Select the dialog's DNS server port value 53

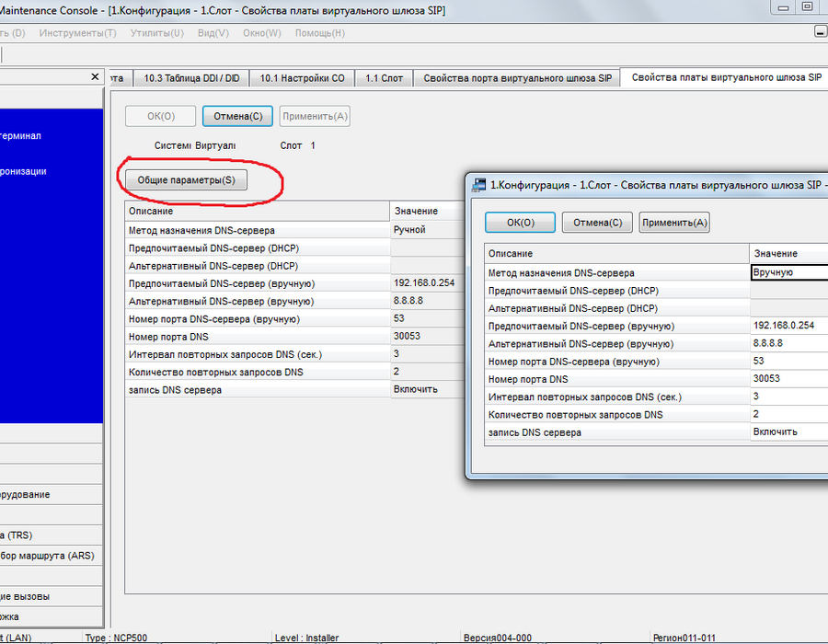[789, 361]
